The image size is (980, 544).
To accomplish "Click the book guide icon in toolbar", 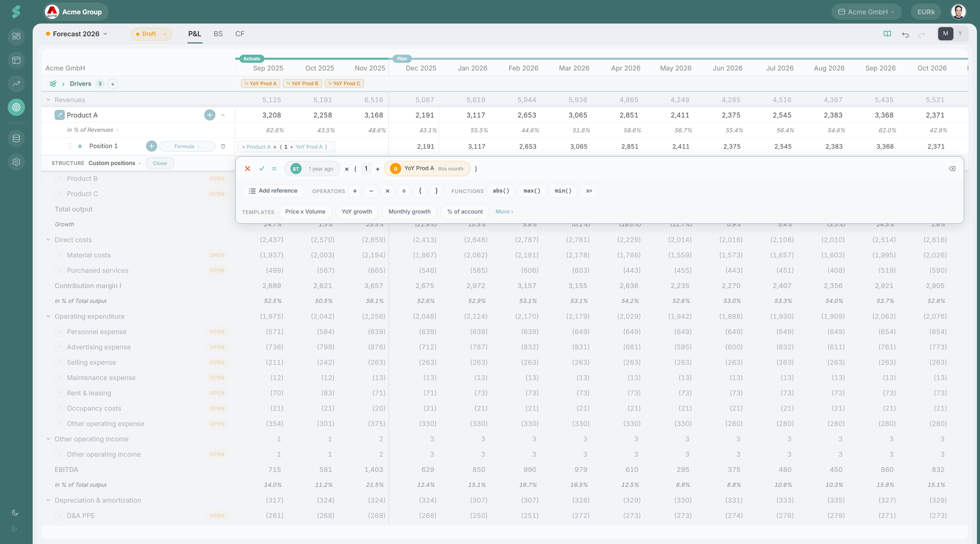I will [x=888, y=34].
